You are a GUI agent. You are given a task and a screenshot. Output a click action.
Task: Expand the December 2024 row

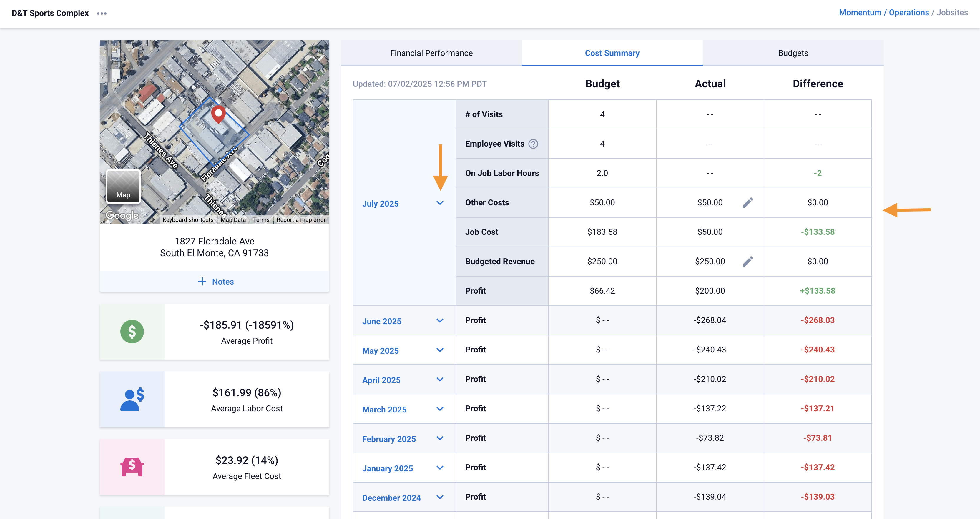[440, 497]
